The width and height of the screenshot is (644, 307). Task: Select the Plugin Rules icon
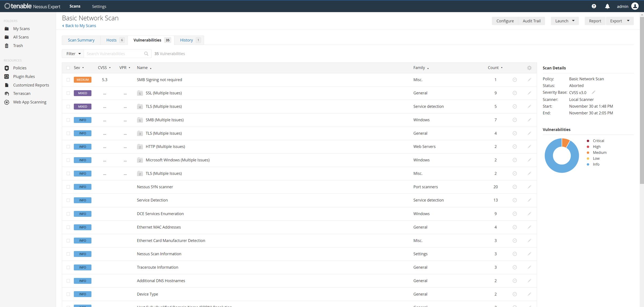pyautogui.click(x=6, y=76)
